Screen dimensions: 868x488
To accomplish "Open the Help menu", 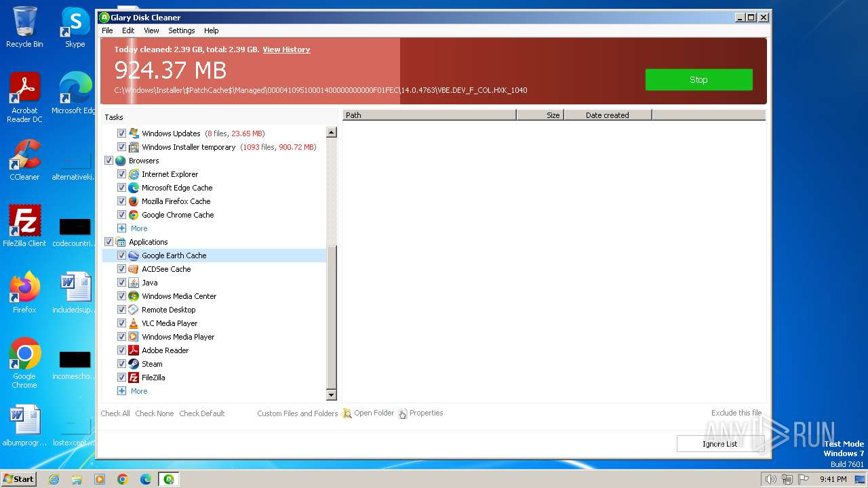I will tap(212, 30).
